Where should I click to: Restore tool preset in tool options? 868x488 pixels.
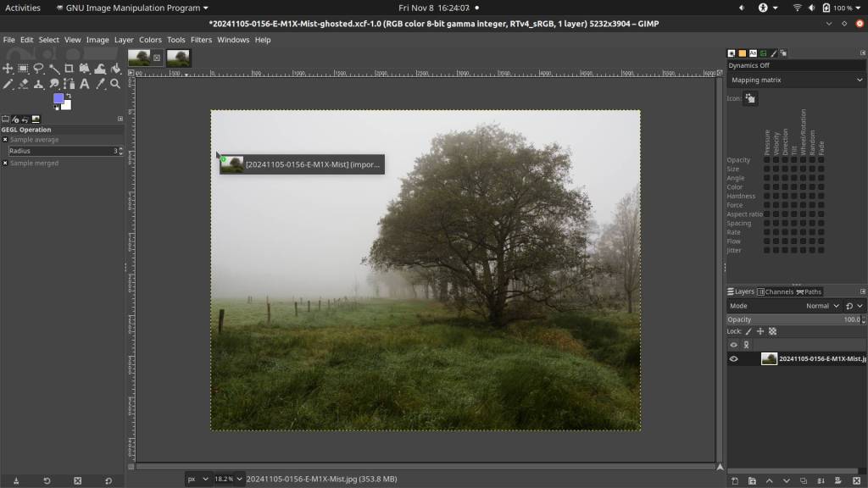[47, 481]
